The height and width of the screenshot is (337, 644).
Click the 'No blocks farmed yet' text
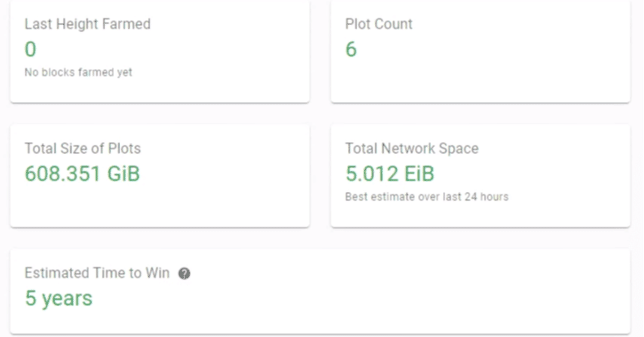[x=78, y=72]
